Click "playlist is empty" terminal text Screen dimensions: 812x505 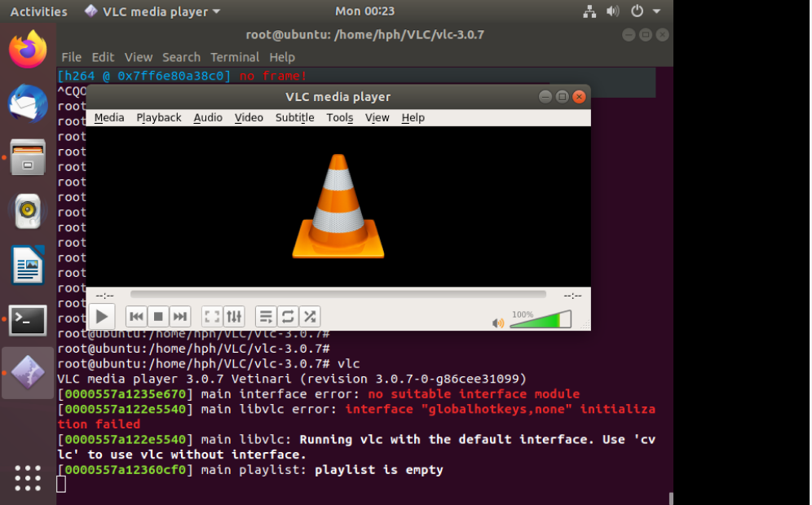(x=378, y=470)
